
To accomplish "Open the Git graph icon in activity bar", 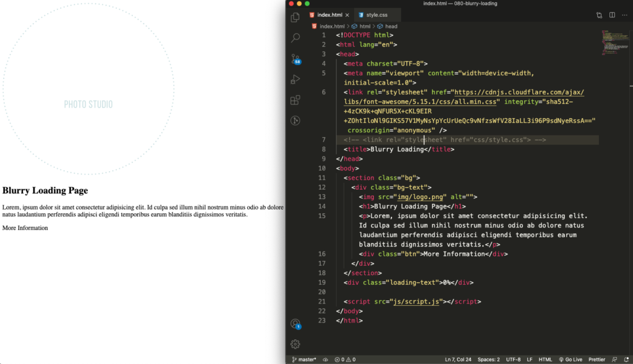I will coord(295,121).
